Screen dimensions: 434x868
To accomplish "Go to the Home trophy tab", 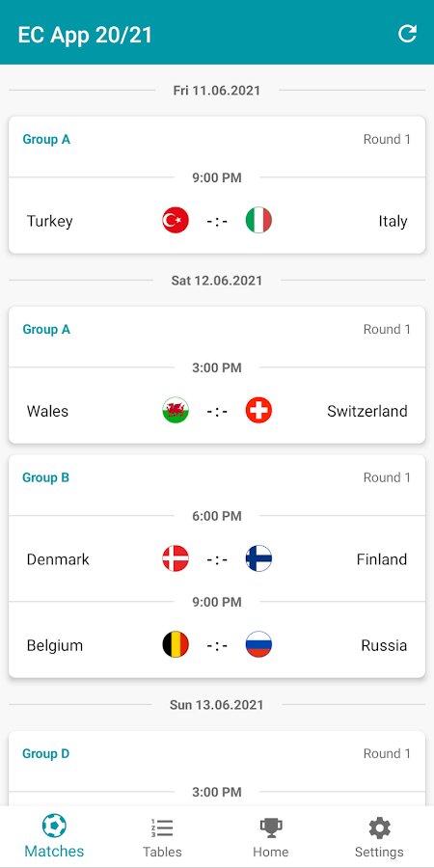I will 271,836.
